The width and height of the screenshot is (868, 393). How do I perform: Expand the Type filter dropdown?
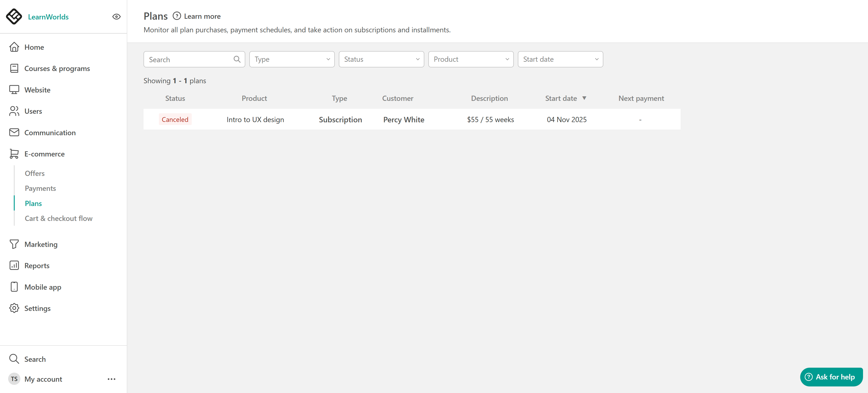coord(291,59)
